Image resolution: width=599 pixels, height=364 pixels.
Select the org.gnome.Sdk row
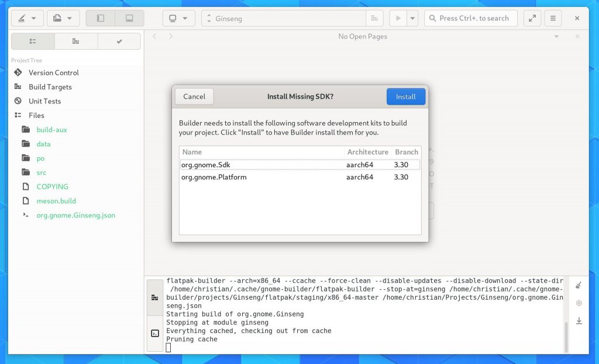(x=300, y=165)
